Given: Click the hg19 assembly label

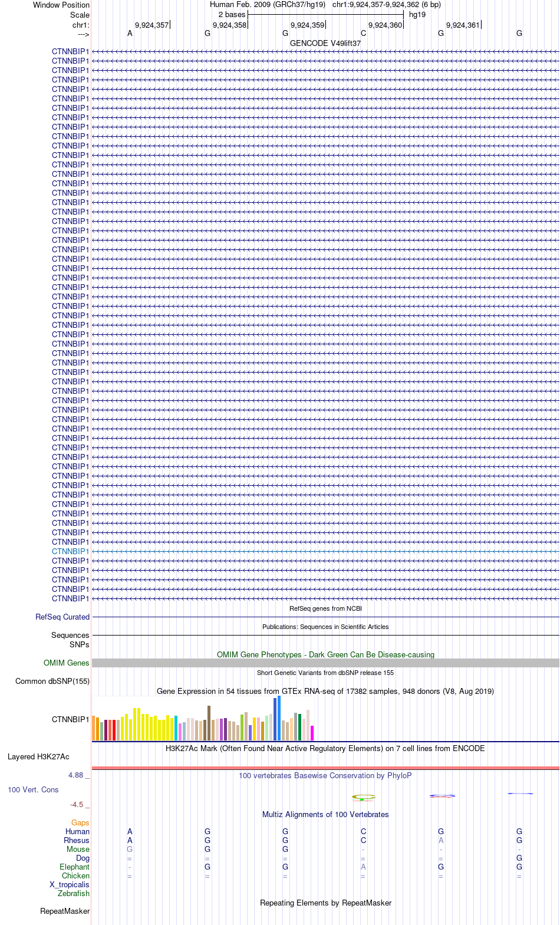Looking at the screenshot, I should click(x=417, y=15).
